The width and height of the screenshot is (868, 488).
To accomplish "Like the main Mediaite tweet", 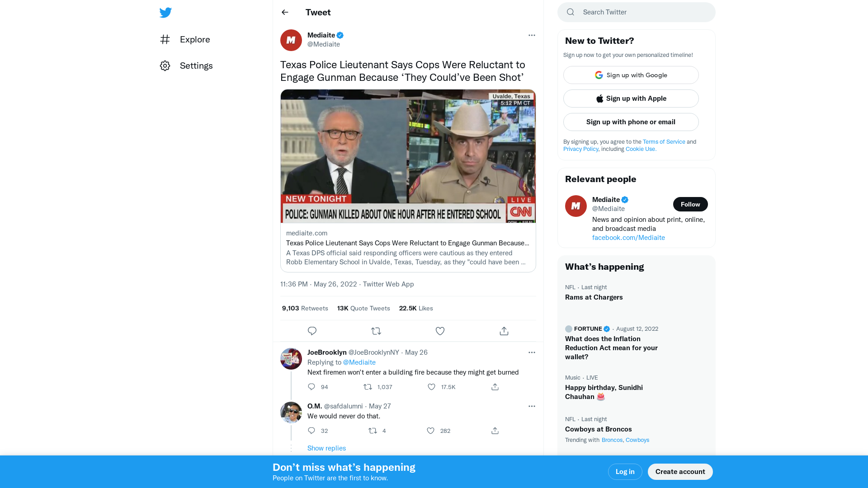I will point(440,331).
